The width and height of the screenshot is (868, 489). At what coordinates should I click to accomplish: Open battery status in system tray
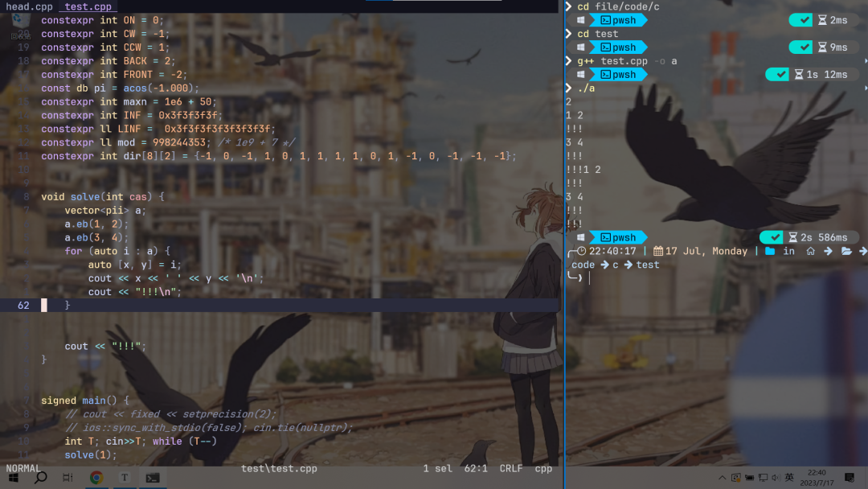point(750,478)
